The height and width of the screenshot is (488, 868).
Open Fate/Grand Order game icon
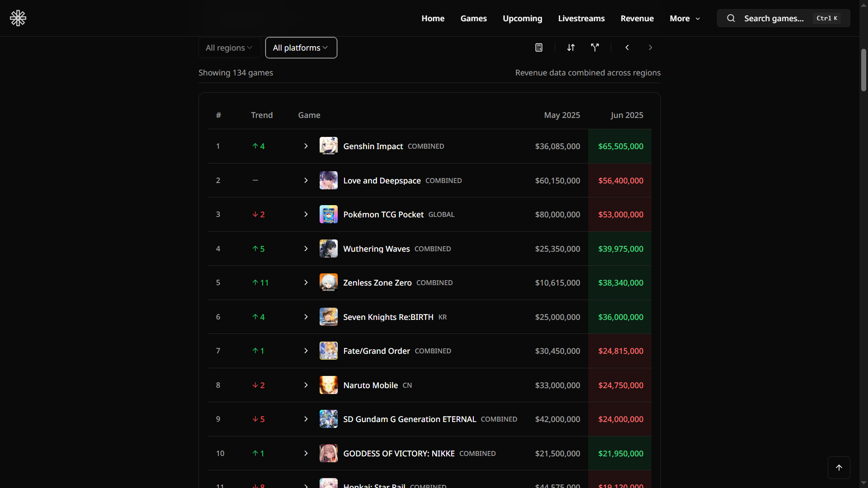coord(329,351)
